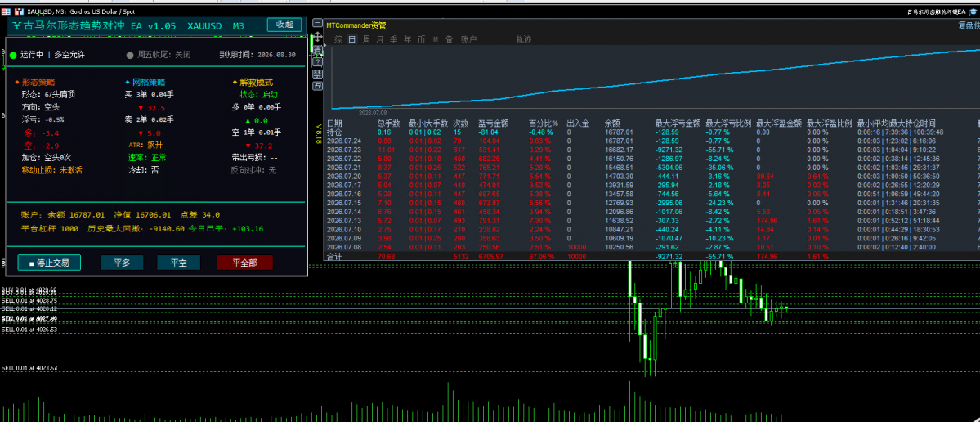Click the 出入金 column header
The height and width of the screenshot is (422, 980).
click(x=578, y=123)
